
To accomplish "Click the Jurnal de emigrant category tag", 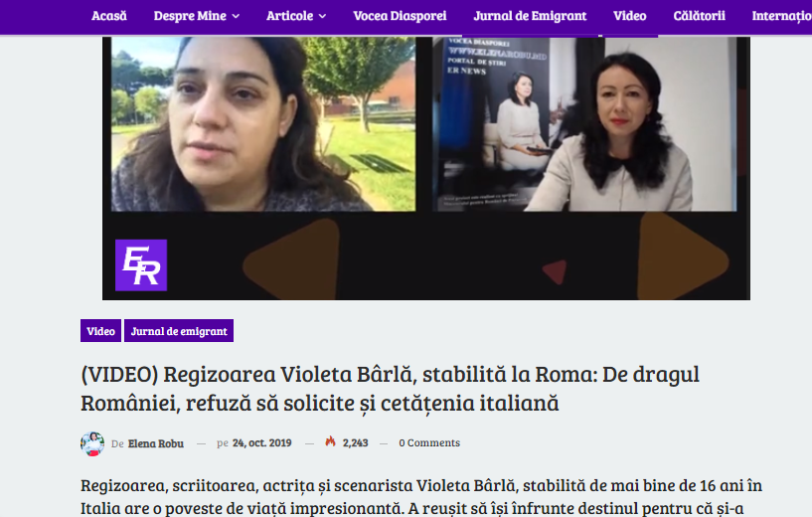I will (x=179, y=330).
